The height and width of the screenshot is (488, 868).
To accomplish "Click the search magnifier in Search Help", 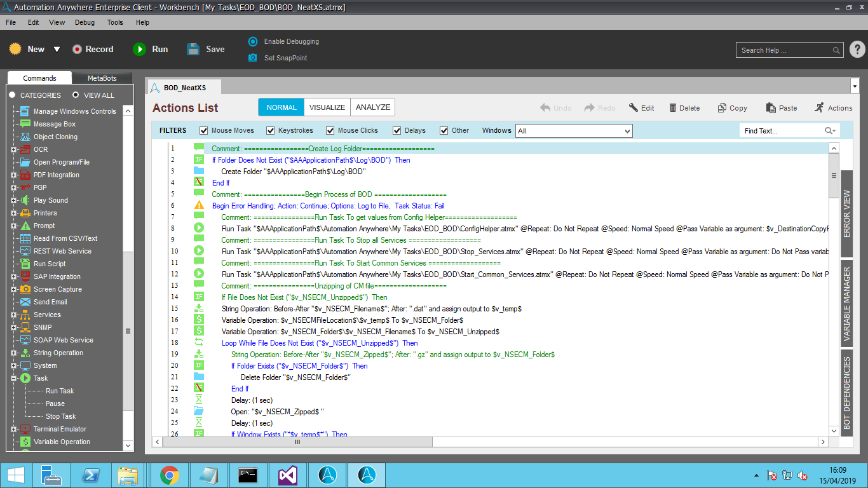I will click(837, 50).
